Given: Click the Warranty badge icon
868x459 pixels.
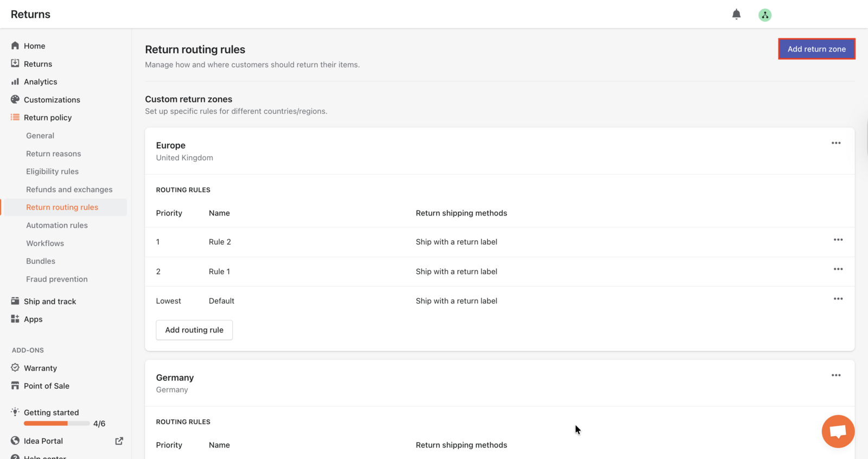Looking at the screenshot, I should coord(15,368).
